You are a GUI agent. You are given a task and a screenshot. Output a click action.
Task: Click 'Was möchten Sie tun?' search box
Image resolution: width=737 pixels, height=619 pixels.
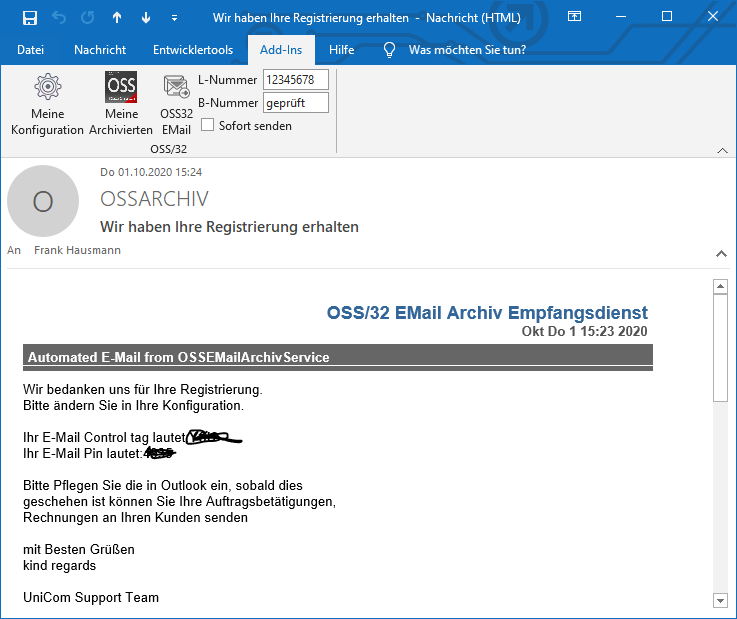coord(467,50)
